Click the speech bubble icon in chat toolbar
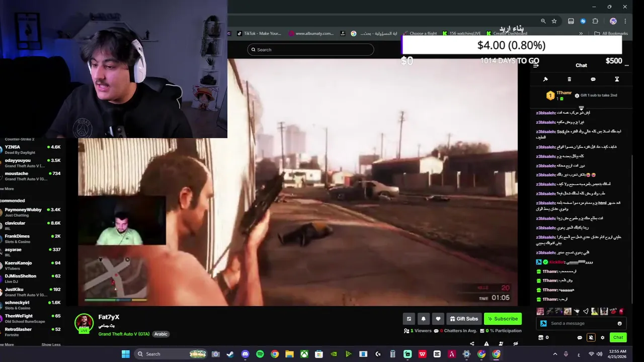Screen dimensions: 644x362 click(x=593, y=79)
